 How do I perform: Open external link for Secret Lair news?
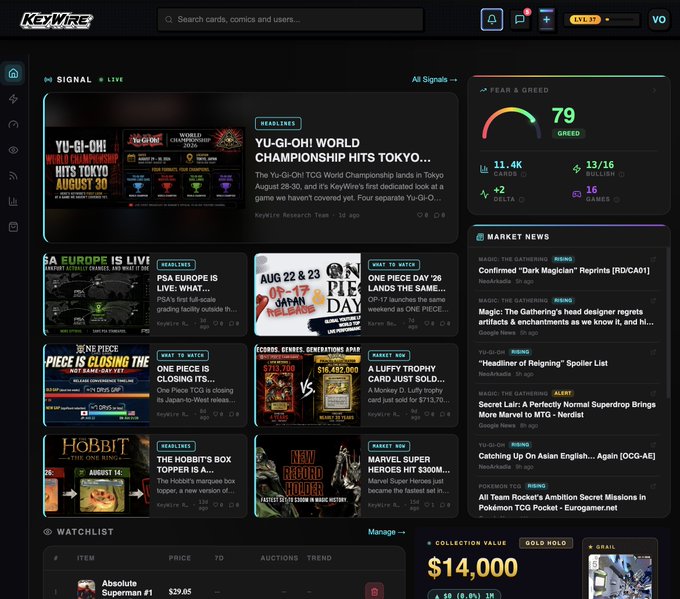pos(653,393)
